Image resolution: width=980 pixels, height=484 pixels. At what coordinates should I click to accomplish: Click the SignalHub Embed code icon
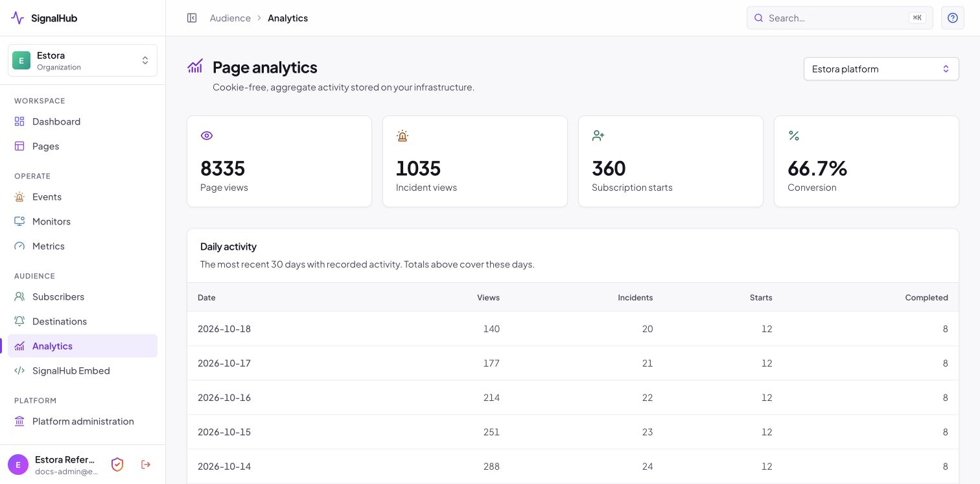coord(19,370)
